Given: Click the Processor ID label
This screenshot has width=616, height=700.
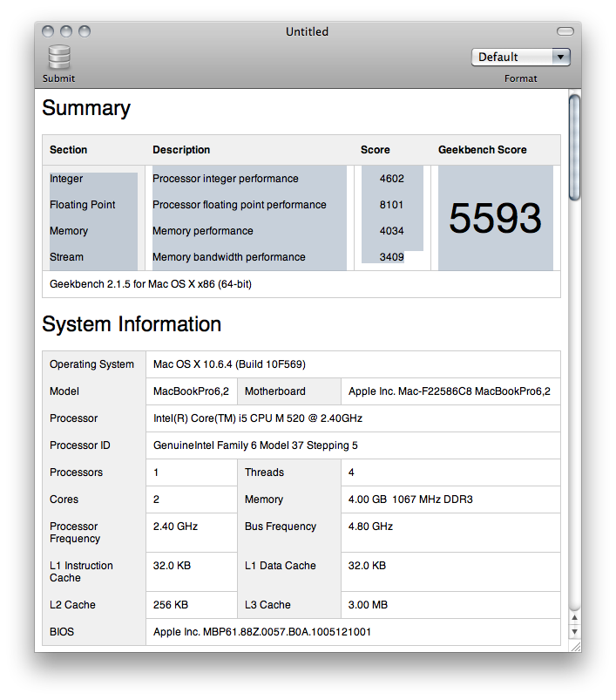Looking at the screenshot, I should (80, 445).
